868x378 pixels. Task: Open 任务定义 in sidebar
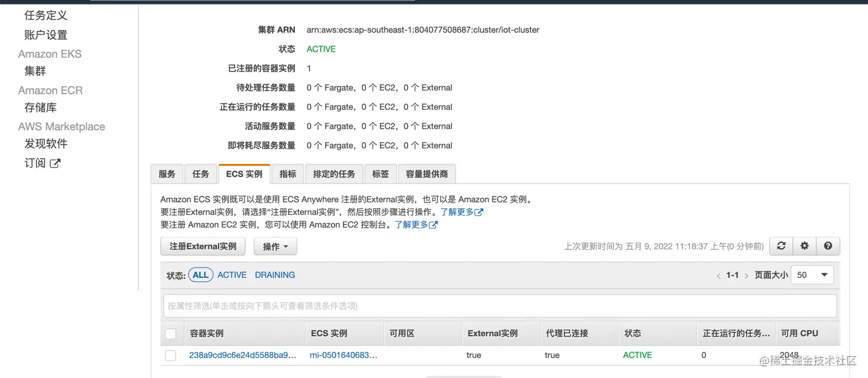point(46,15)
